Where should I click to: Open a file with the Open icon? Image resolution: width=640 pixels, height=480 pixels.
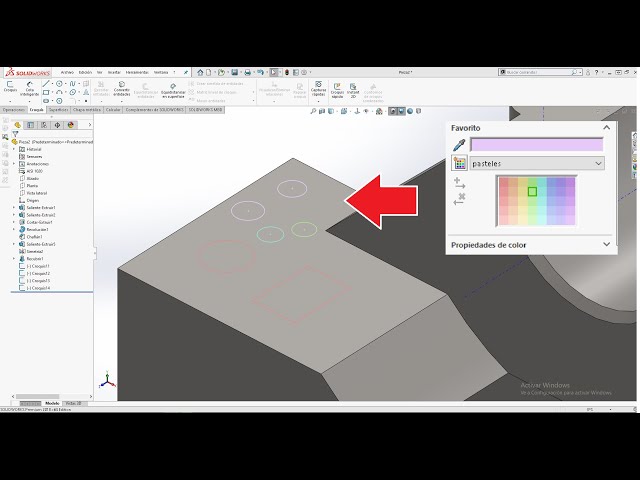(221, 72)
